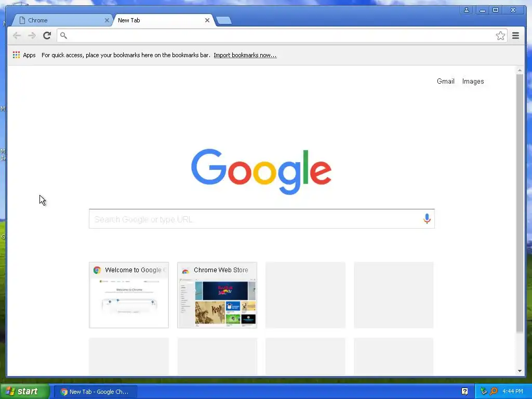532x399 pixels.
Task: Click the Google logo
Action: coord(261,171)
